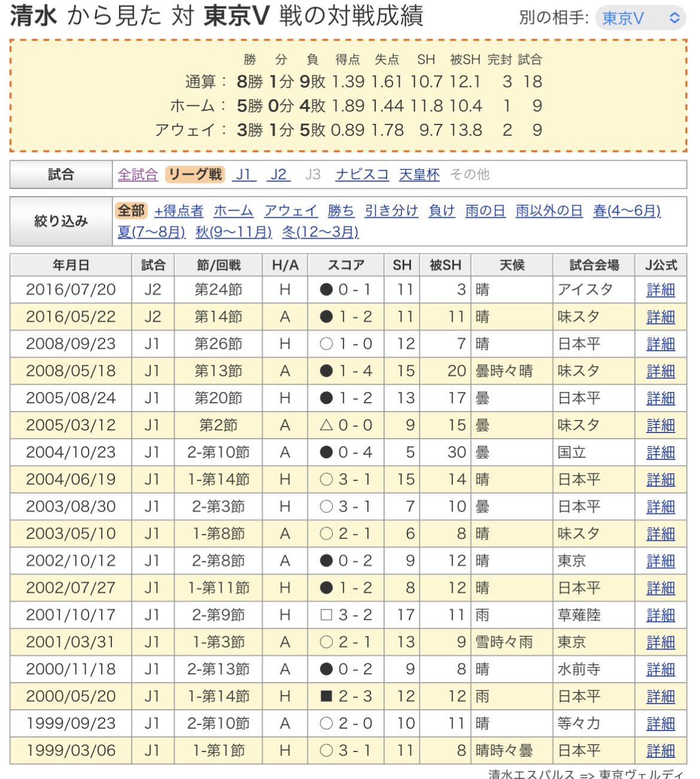Viewport: 700px width, 779px height.
Task: Open 詳細 link for 1999/09/23 match
Action: (661, 723)
